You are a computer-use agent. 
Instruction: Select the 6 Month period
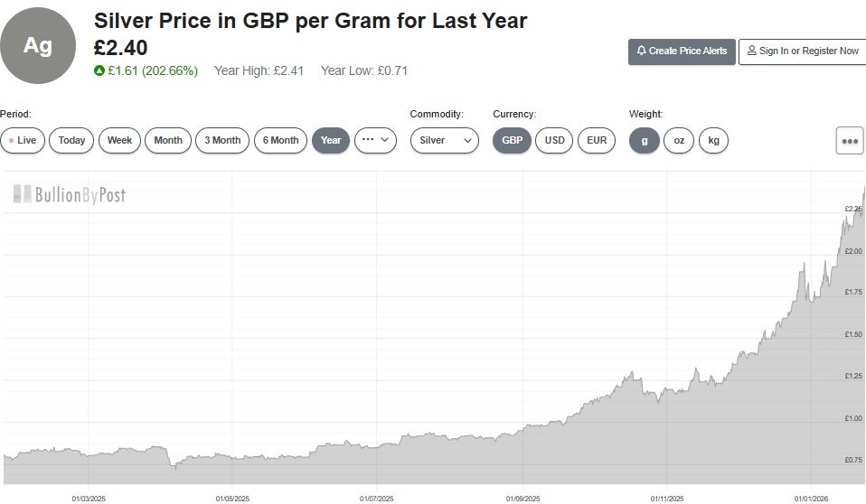pos(281,141)
